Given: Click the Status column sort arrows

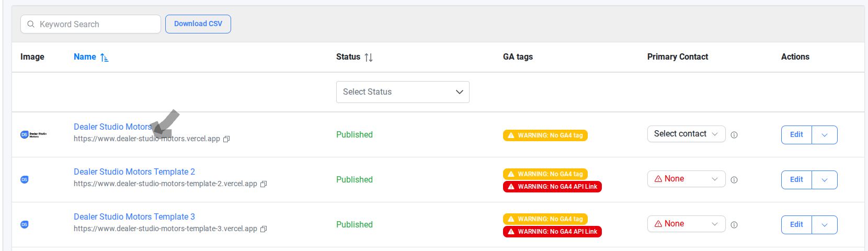Looking at the screenshot, I should [369, 58].
